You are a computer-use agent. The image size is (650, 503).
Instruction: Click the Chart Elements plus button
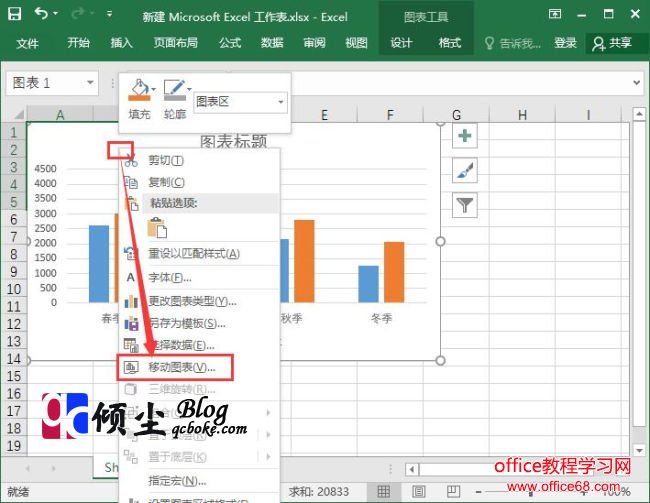pyautogui.click(x=465, y=136)
